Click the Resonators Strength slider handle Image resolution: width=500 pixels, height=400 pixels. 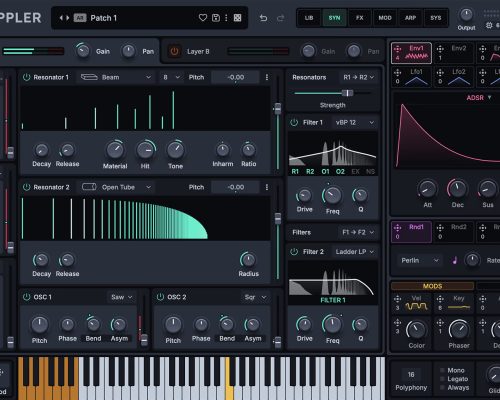coord(347,93)
